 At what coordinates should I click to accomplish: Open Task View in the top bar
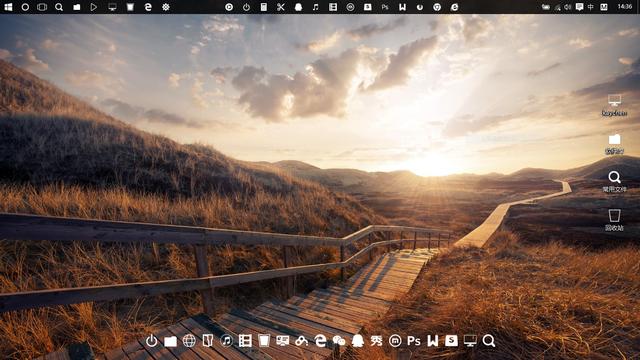[x=42, y=7]
